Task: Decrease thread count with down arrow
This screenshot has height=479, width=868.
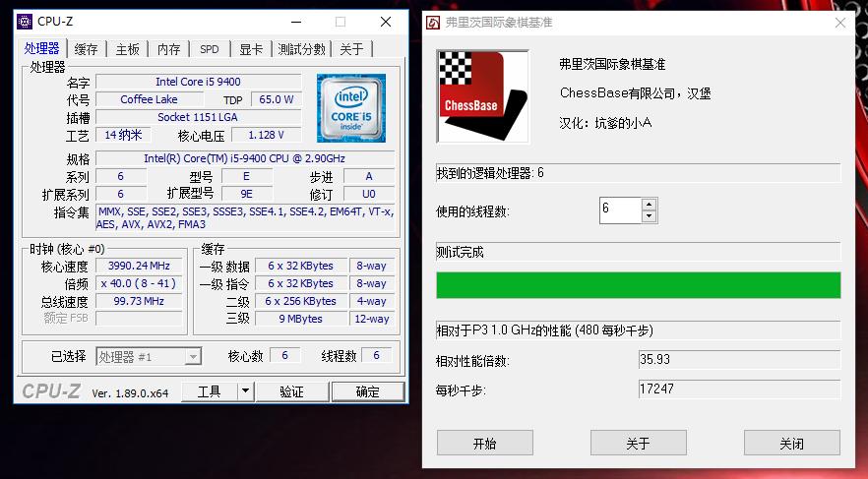Action: tap(649, 216)
